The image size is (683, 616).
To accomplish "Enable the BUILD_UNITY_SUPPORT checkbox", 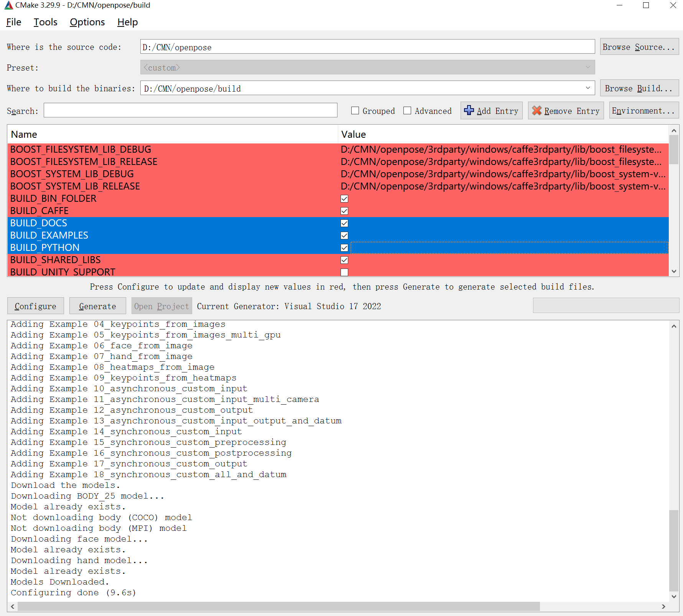I will click(344, 272).
